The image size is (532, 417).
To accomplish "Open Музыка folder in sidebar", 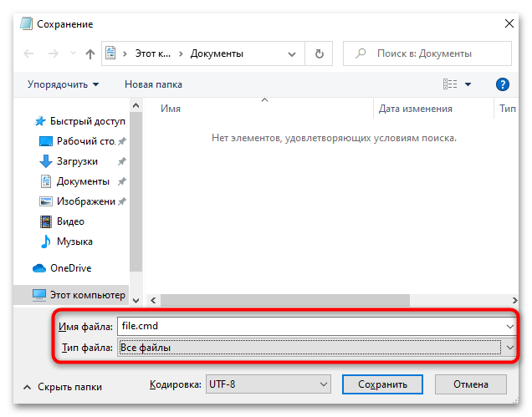I will tap(74, 242).
